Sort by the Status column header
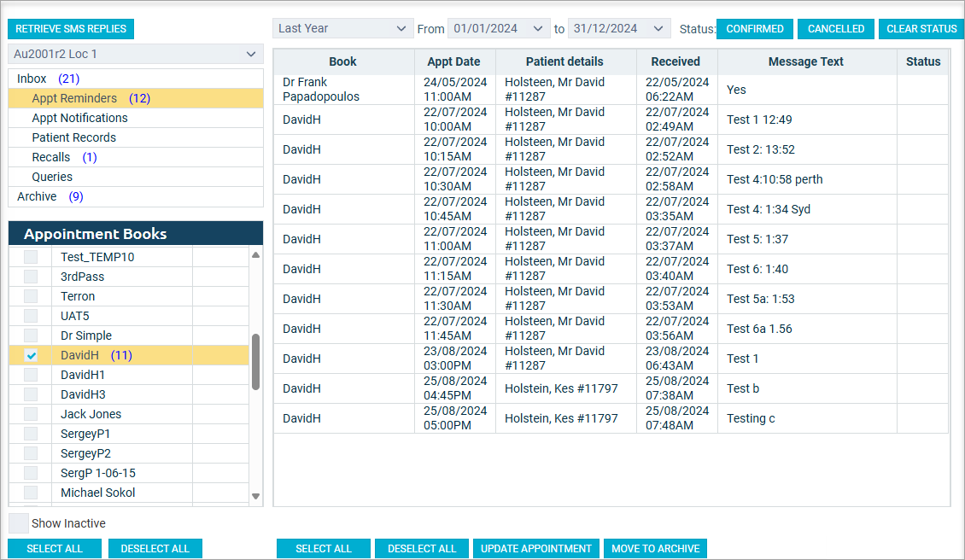 (923, 61)
